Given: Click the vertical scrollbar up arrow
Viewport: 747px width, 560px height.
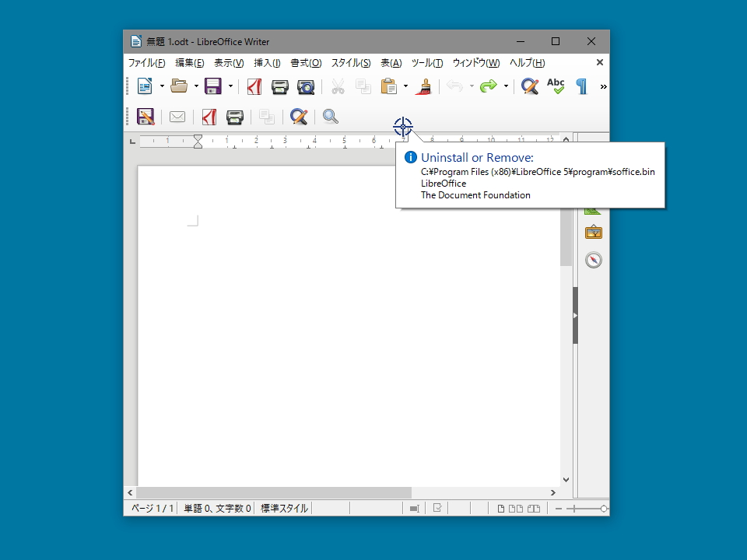Looking at the screenshot, I should 566,139.
